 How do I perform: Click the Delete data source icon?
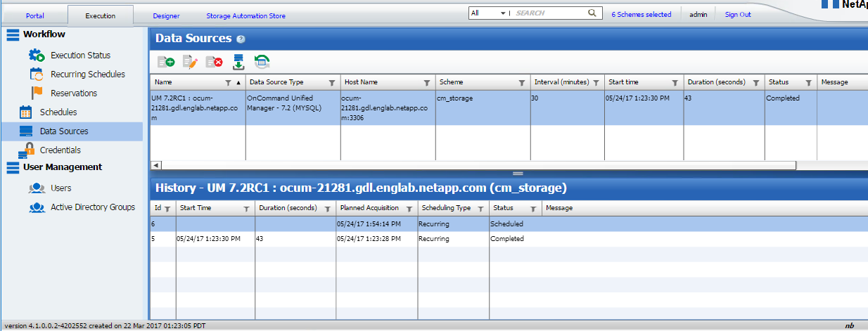pyautogui.click(x=214, y=62)
